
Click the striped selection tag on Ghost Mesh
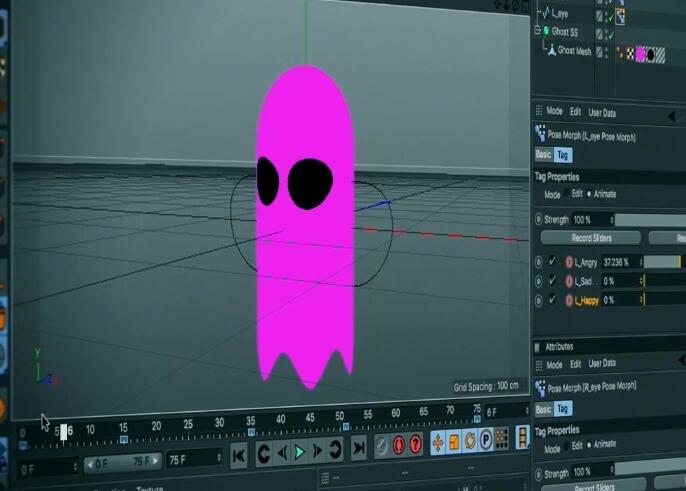click(660, 56)
